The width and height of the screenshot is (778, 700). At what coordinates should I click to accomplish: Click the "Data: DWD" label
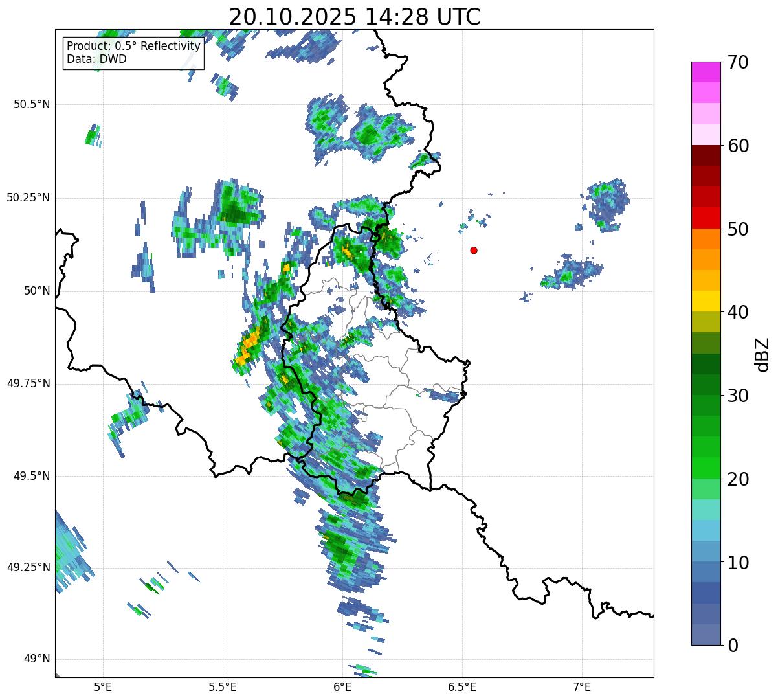[96, 59]
